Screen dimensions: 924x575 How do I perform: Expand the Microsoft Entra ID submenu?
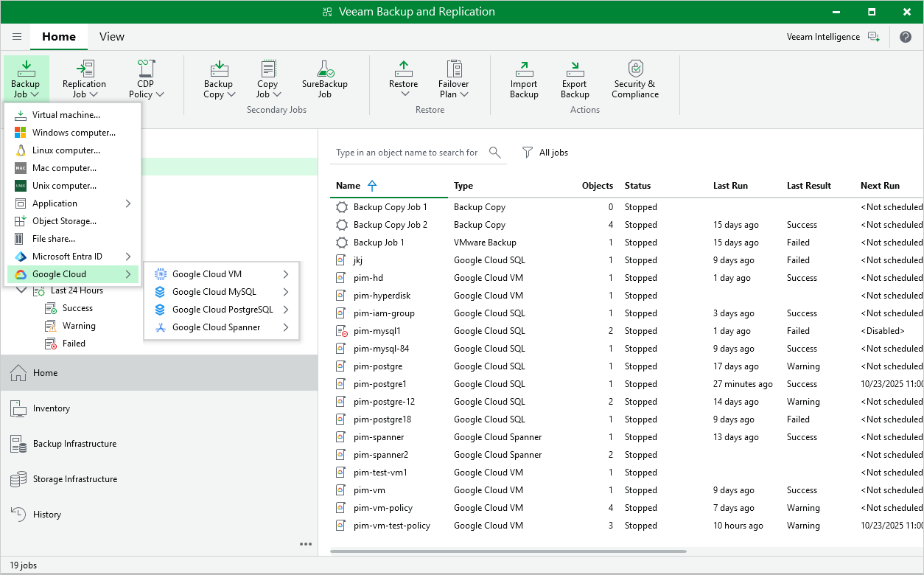coord(72,257)
